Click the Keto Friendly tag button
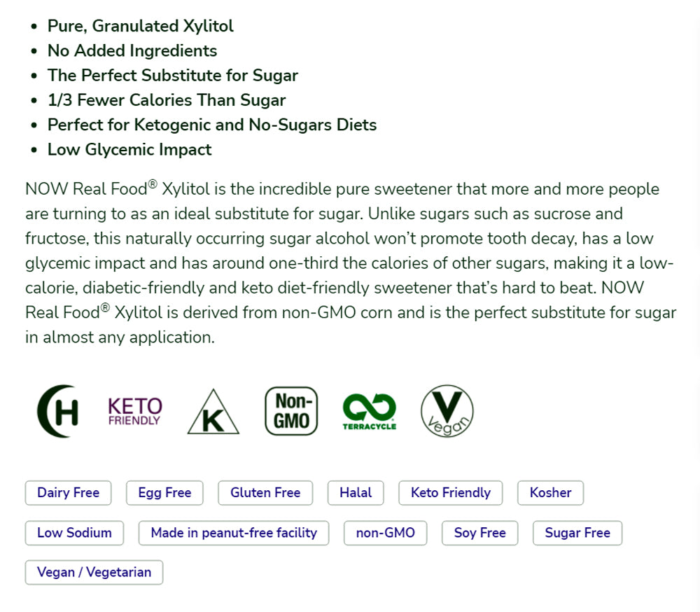 [x=451, y=492]
